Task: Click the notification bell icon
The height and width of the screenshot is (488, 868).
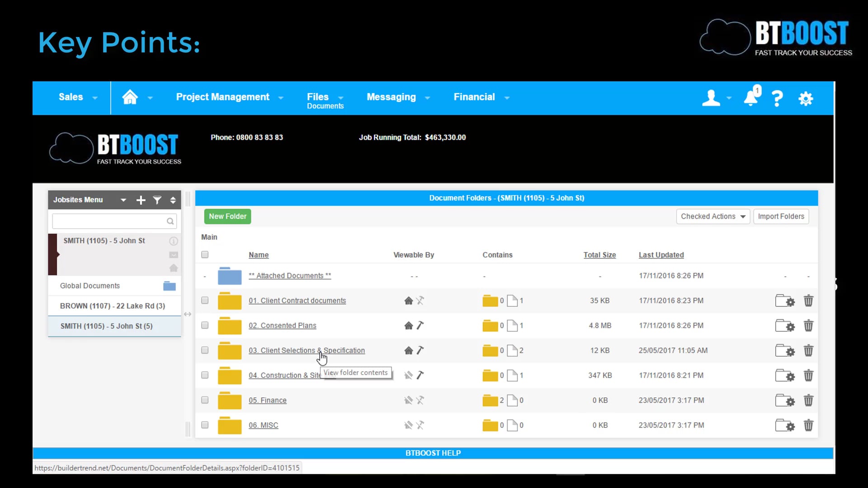Action: click(751, 98)
